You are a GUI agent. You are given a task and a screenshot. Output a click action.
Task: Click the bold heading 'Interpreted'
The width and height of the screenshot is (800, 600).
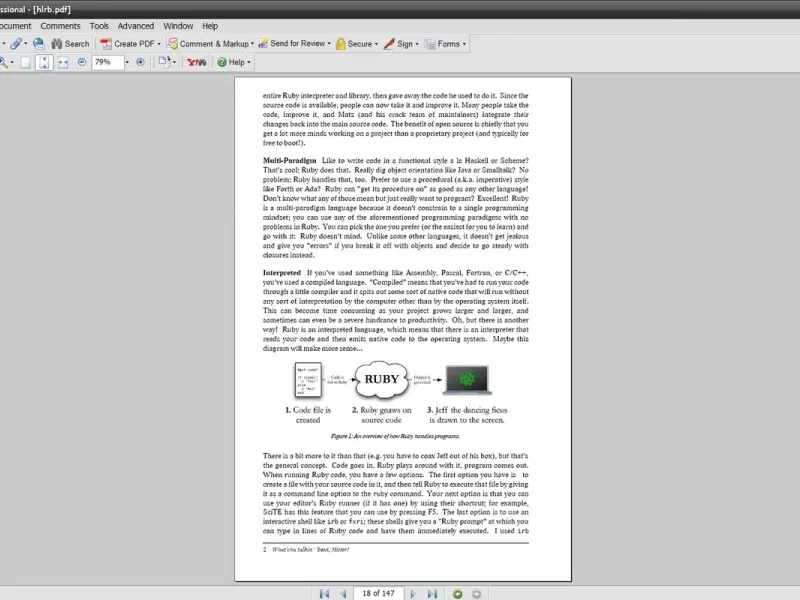(x=282, y=272)
